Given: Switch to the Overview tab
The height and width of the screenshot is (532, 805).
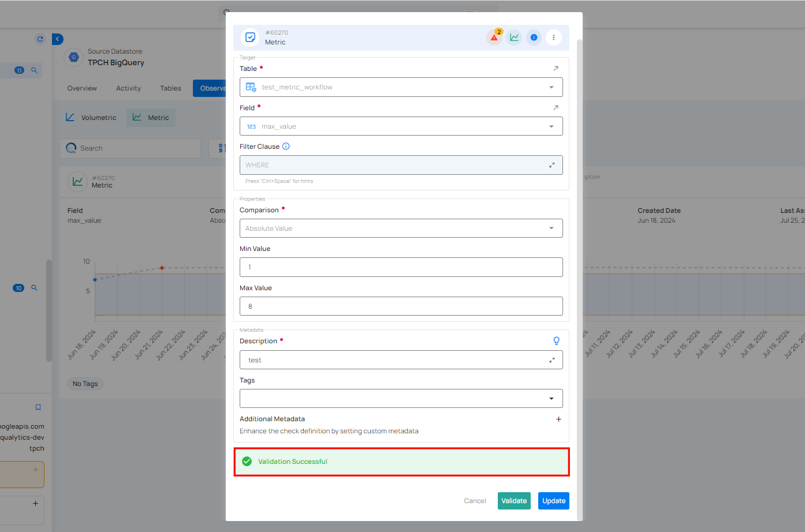Looking at the screenshot, I should [x=82, y=88].
